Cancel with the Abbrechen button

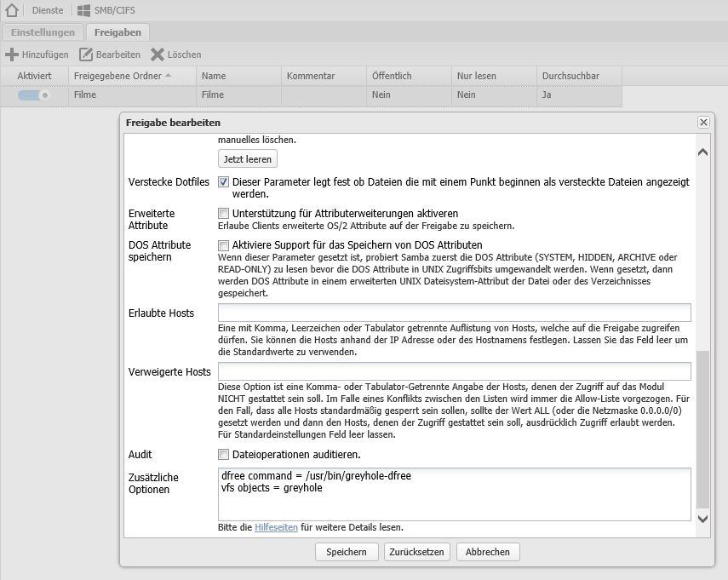coord(488,552)
